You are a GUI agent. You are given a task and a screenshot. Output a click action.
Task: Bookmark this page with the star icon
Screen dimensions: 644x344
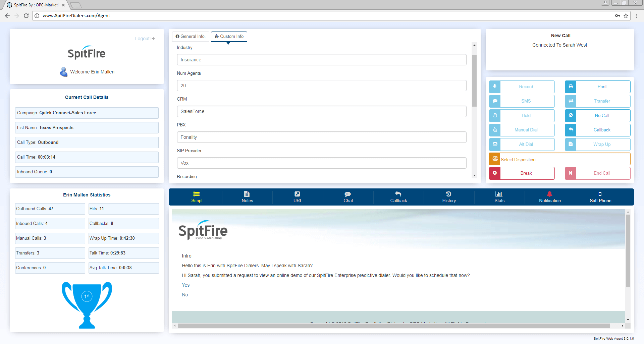pos(626,16)
